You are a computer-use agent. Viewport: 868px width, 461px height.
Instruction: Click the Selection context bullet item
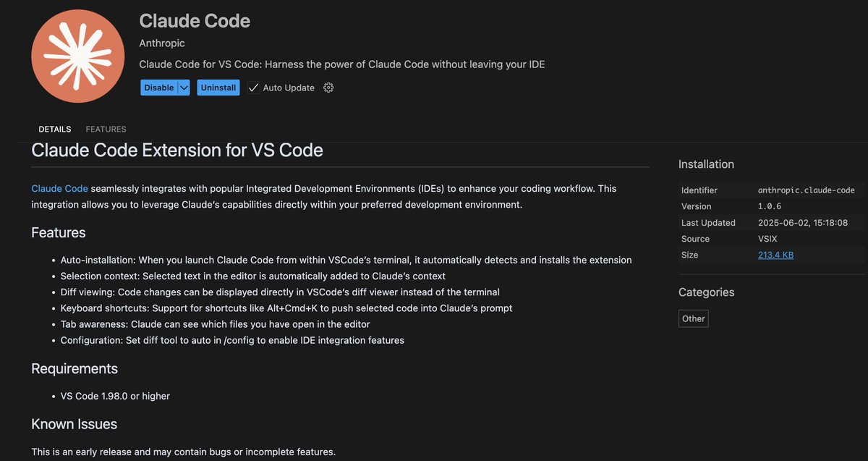click(253, 276)
